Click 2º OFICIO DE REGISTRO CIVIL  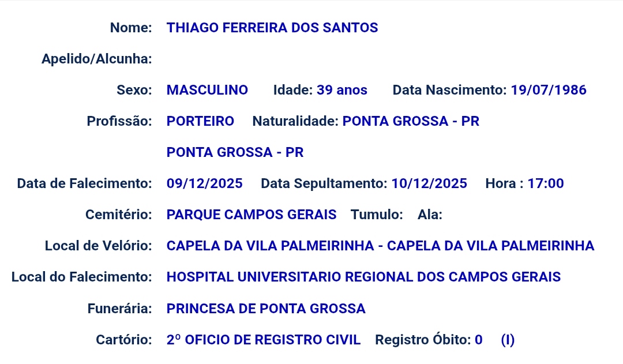coord(264,340)
